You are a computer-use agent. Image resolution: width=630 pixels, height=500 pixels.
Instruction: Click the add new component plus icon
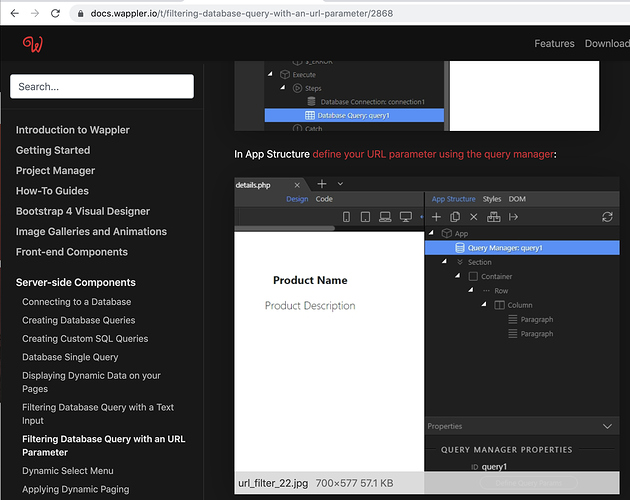coord(436,217)
